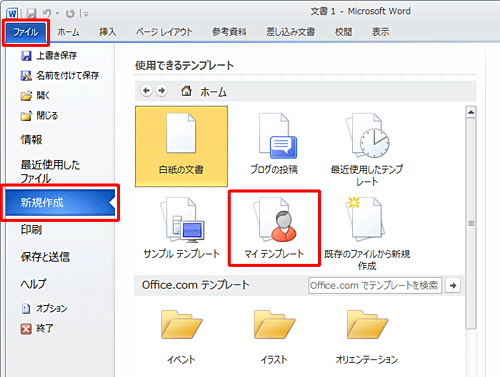This screenshot has height=377, width=500.
Task: Open the 表示 tab
Action: [380, 32]
